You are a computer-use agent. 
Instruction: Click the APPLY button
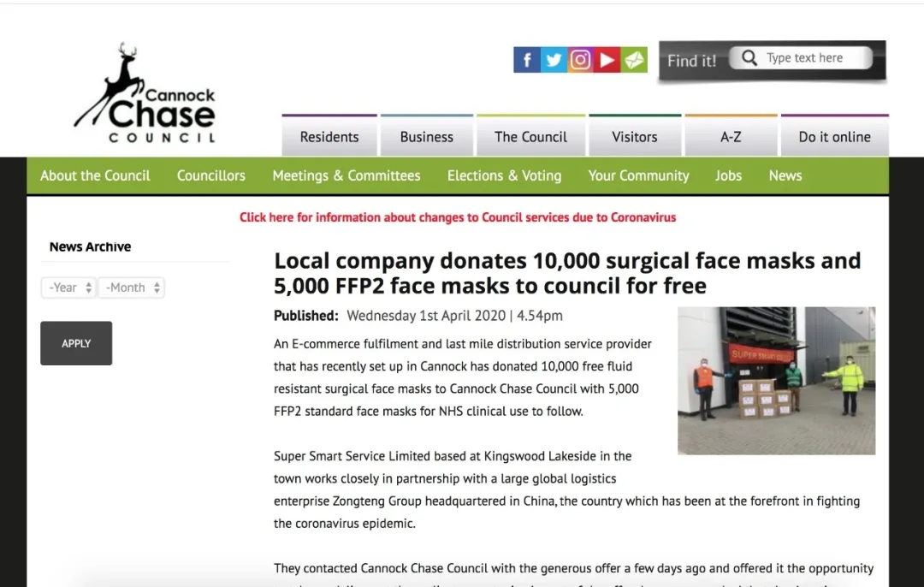[76, 343]
